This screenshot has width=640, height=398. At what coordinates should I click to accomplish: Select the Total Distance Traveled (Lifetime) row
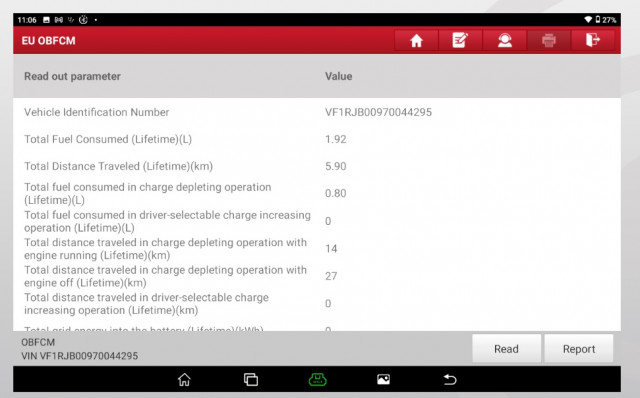[x=317, y=166]
